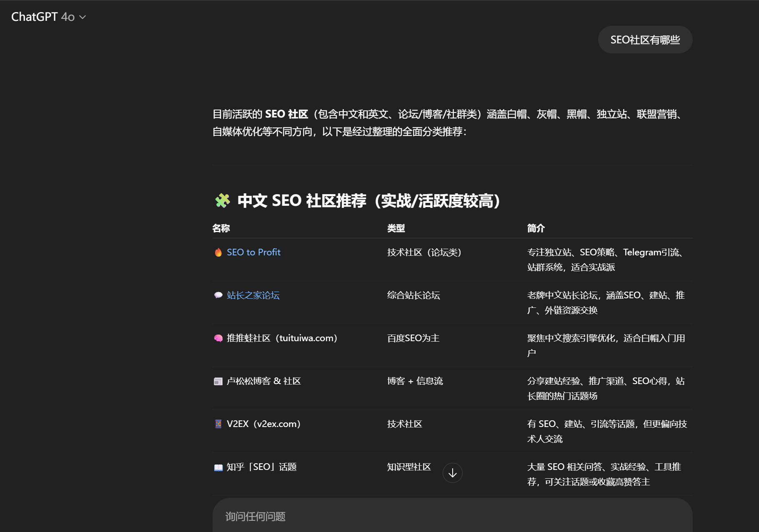Click the '推推蛙社区（tuituiwa.com）' cell
The height and width of the screenshot is (532, 759).
pyautogui.click(x=282, y=338)
